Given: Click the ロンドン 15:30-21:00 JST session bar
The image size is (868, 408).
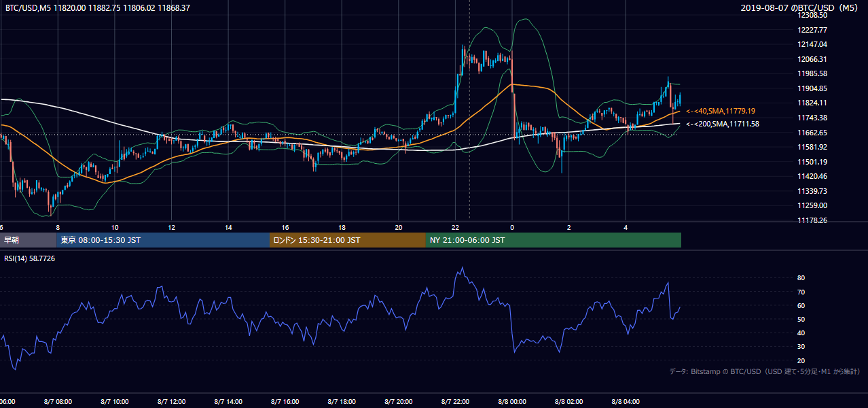Looking at the screenshot, I should 348,240.
